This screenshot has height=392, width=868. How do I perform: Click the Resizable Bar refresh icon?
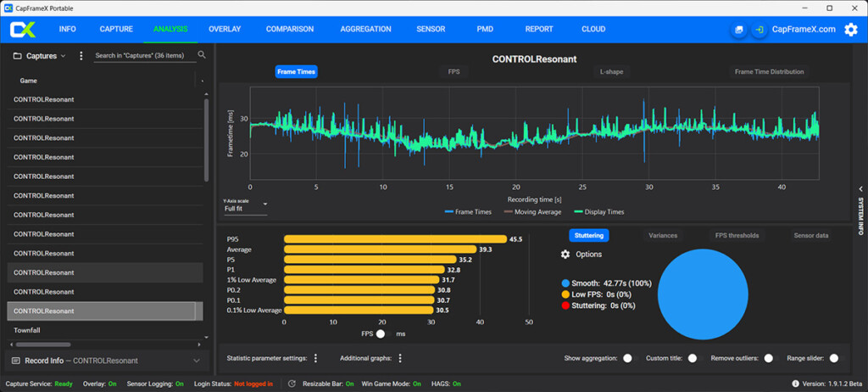[x=292, y=384]
